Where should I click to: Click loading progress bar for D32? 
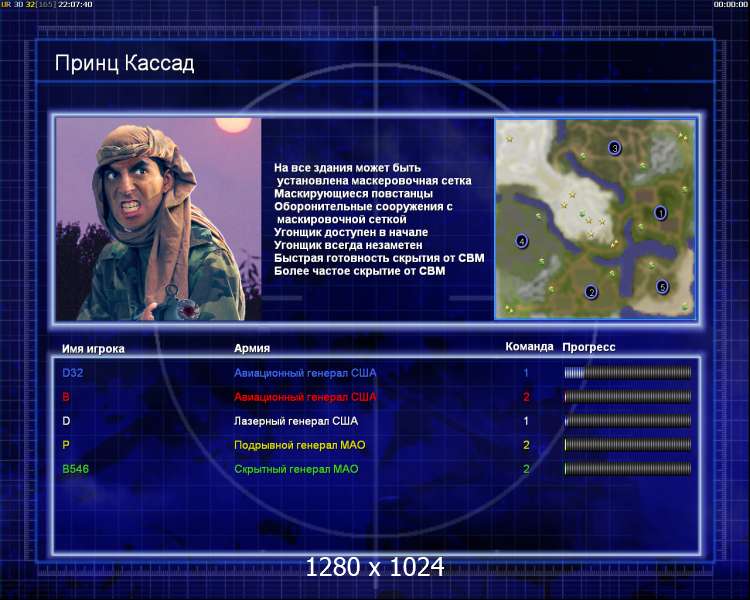click(x=628, y=373)
